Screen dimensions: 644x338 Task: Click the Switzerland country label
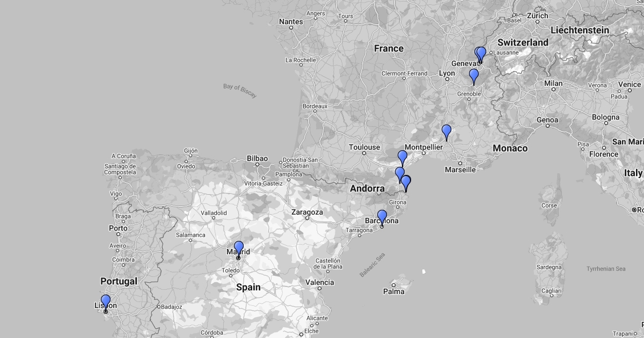tap(523, 42)
